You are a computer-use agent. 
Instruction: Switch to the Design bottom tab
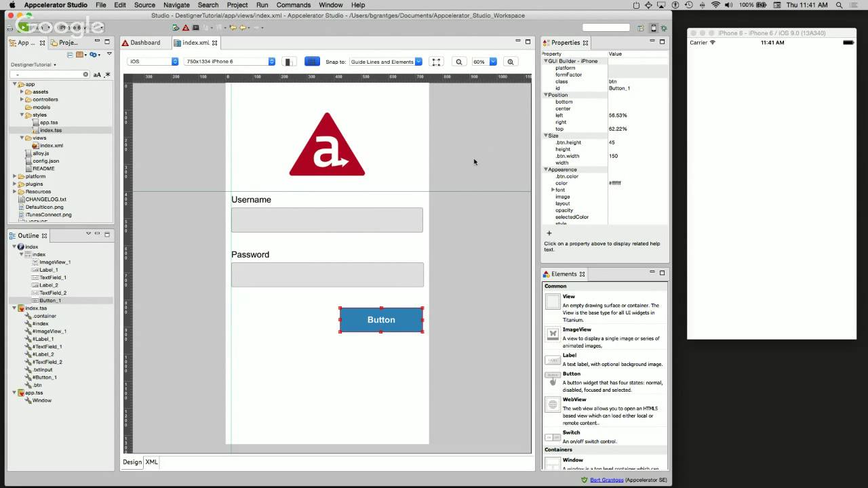[132, 462]
